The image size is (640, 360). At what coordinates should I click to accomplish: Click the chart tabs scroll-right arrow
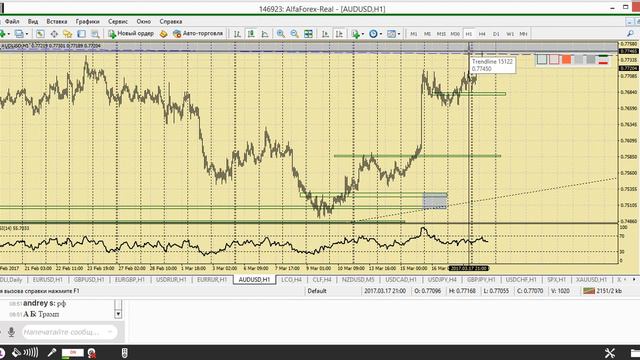pyautogui.click(x=634, y=280)
